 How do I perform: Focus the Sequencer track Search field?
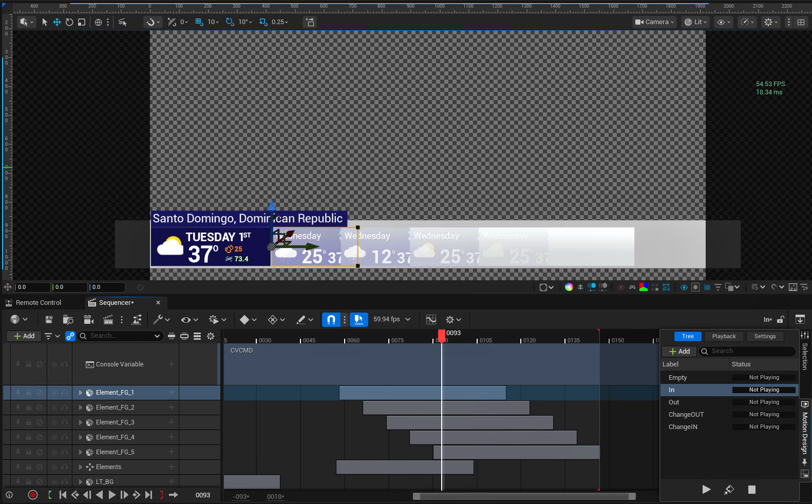(120, 336)
